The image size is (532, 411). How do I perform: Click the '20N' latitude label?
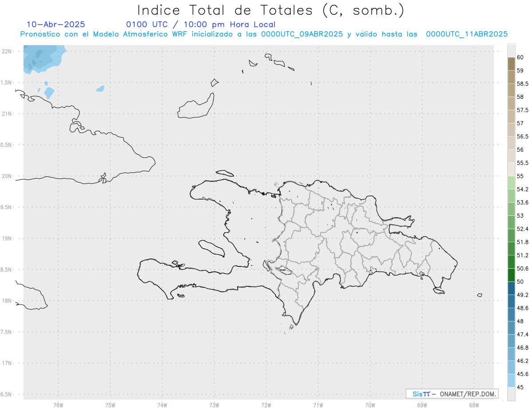tap(7, 176)
